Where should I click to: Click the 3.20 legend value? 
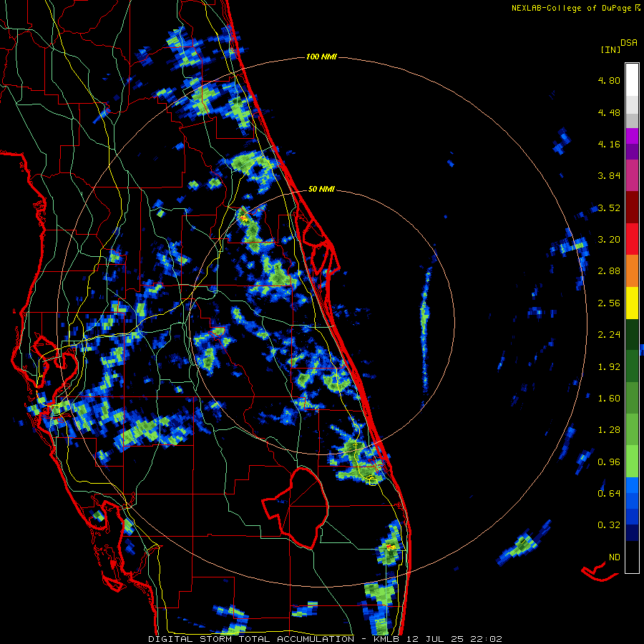[x=609, y=240]
